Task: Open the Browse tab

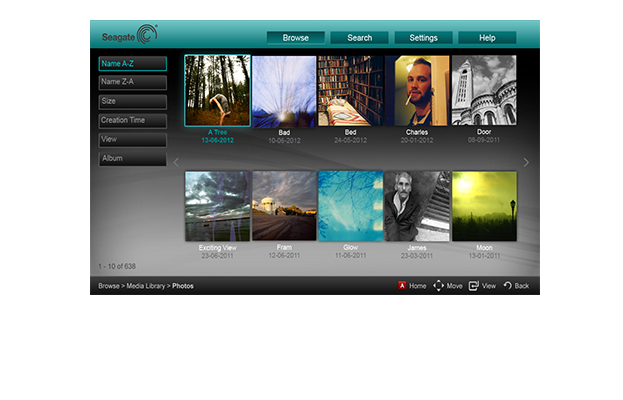Action: coord(296,38)
